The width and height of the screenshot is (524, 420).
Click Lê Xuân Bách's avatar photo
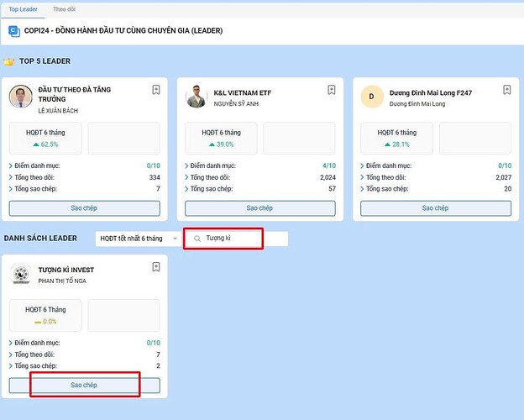[21, 97]
